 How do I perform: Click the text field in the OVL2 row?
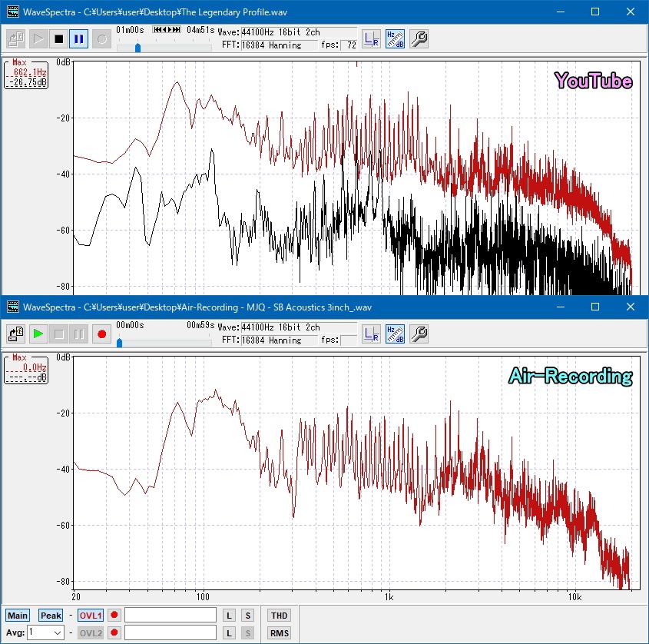[170, 632]
